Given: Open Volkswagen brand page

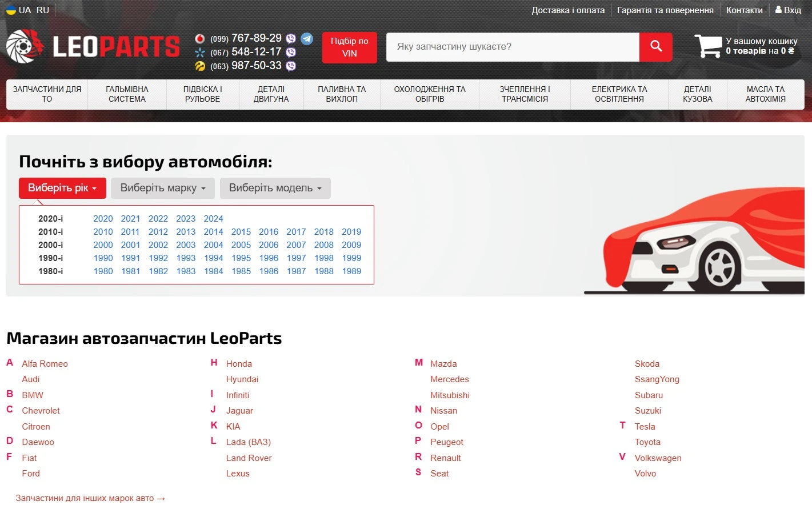Looking at the screenshot, I should 658,458.
